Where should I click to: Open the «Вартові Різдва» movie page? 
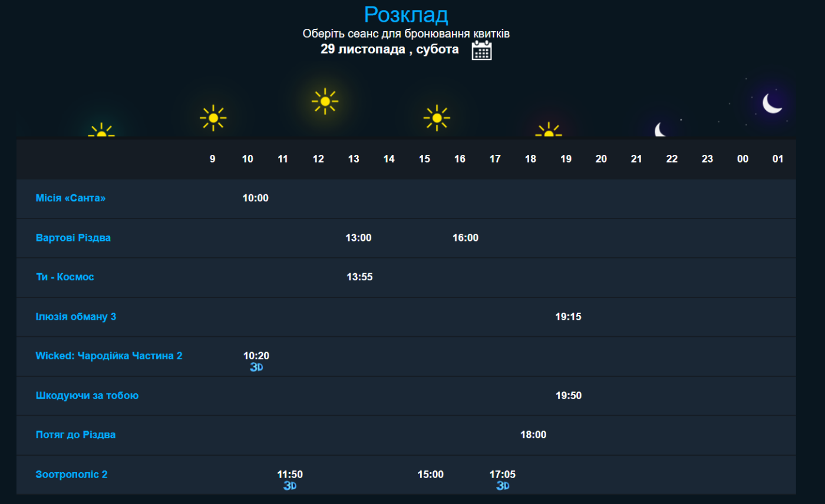point(73,238)
